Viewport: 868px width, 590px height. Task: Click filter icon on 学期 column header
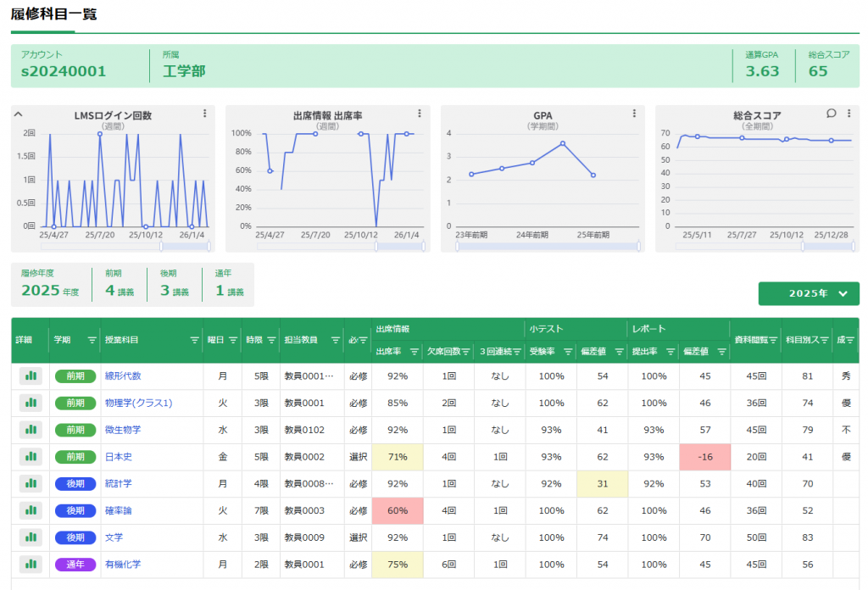tap(92, 340)
